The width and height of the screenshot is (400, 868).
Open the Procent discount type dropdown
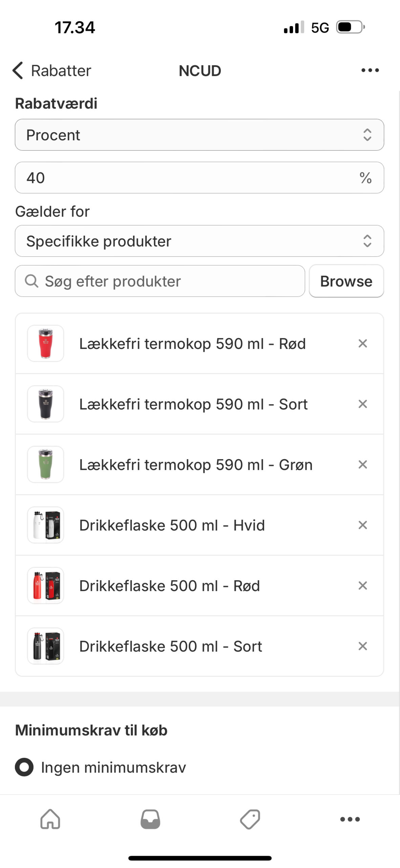199,135
